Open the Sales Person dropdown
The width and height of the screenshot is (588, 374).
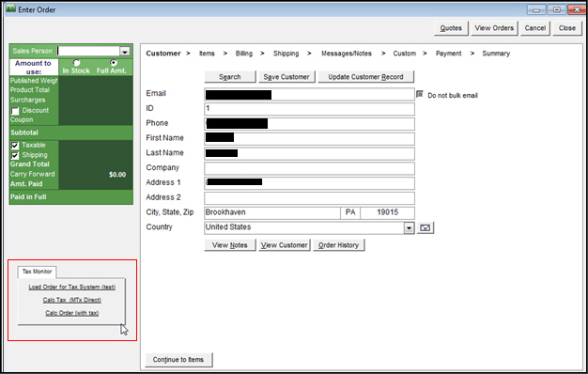[x=125, y=52]
